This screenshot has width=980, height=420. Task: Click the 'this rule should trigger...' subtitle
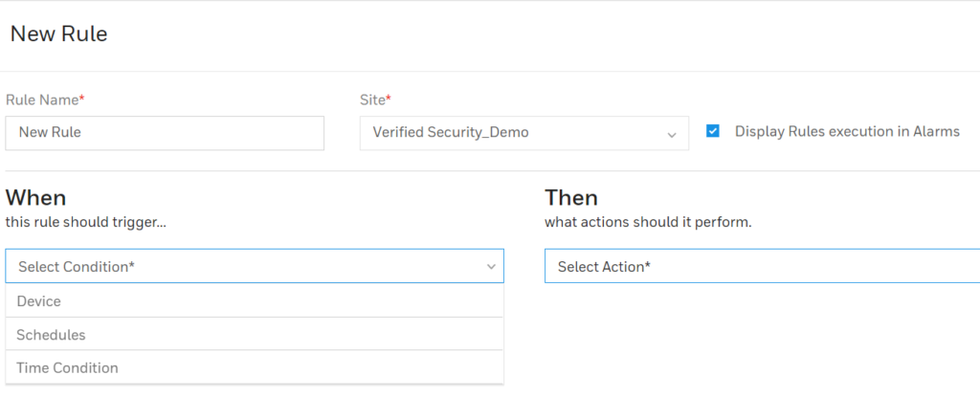tap(85, 222)
